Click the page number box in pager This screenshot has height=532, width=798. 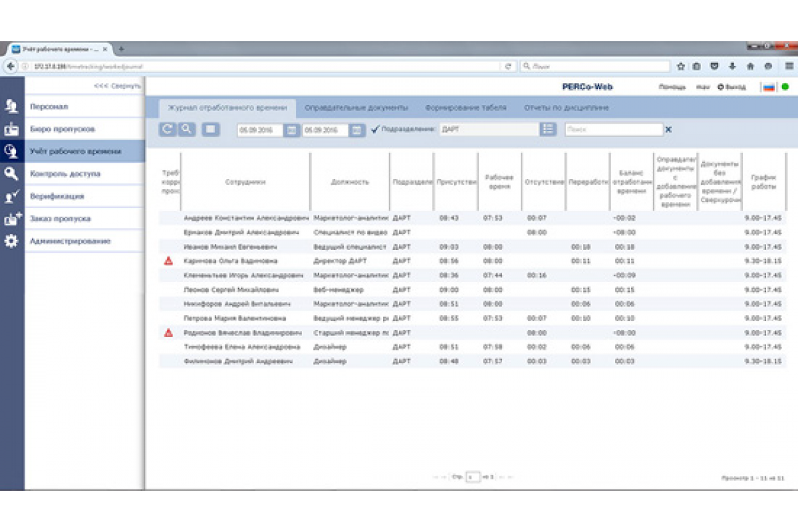473,477
